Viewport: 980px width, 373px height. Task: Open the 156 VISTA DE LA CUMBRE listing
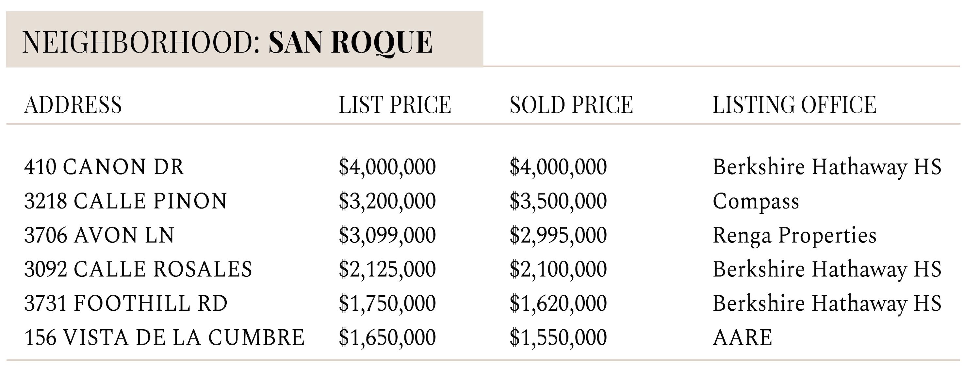[164, 338]
